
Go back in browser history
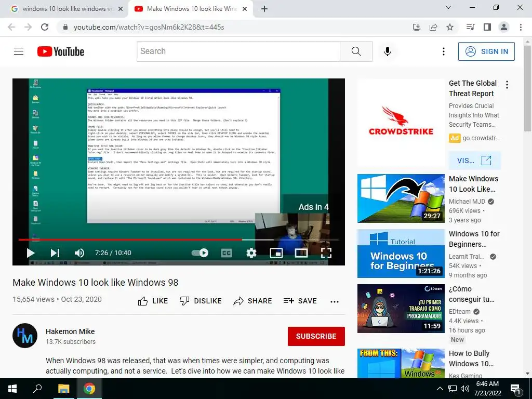coord(11,27)
